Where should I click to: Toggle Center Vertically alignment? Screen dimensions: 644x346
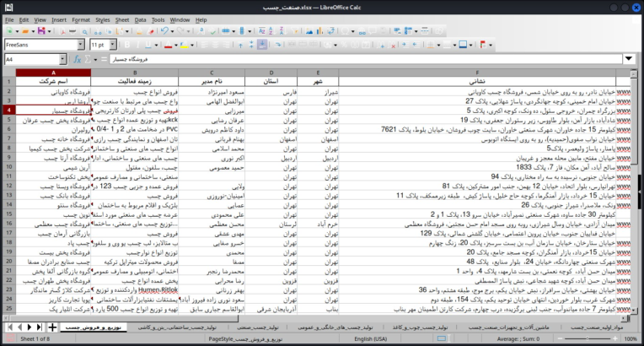[251, 45]
